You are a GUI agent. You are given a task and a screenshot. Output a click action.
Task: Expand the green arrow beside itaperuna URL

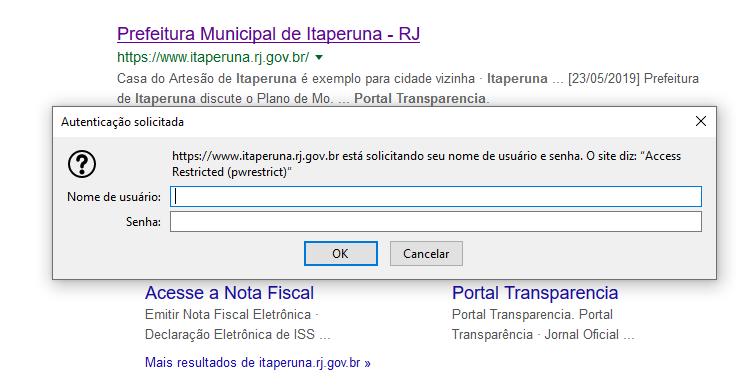point(319,57)
